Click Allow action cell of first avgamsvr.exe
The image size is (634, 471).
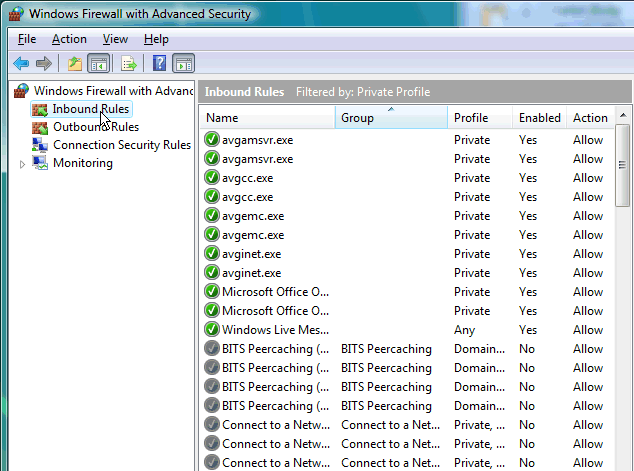[588, 140]
